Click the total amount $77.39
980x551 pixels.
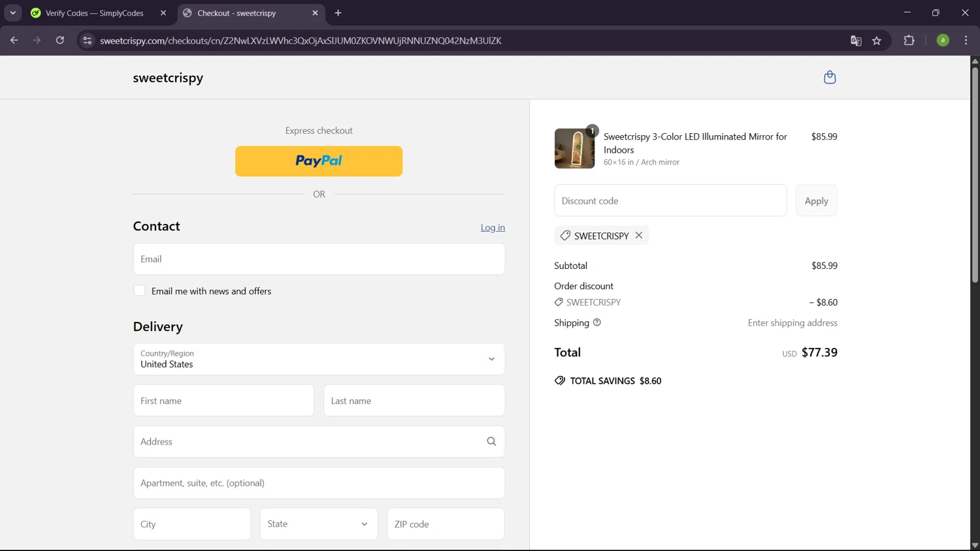819,353
